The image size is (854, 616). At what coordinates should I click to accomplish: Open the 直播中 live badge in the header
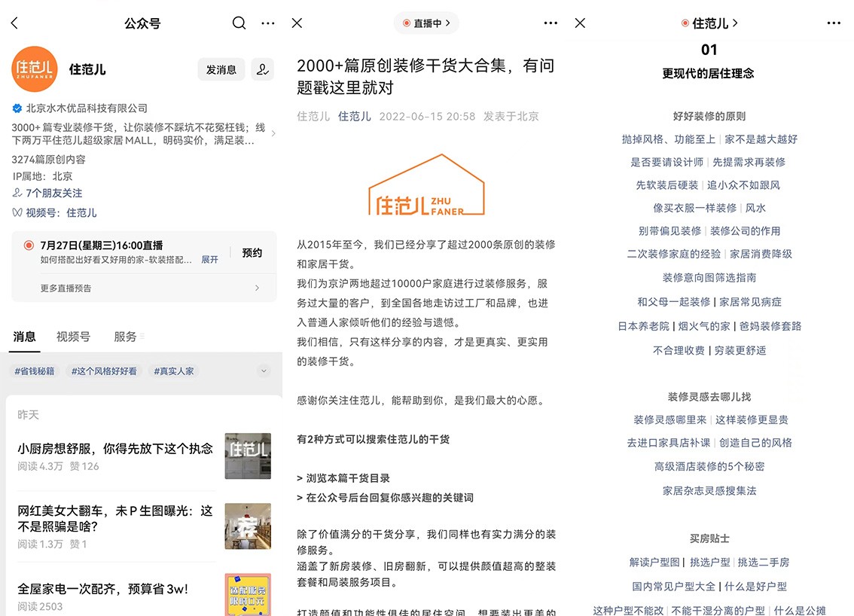[426, 23]
